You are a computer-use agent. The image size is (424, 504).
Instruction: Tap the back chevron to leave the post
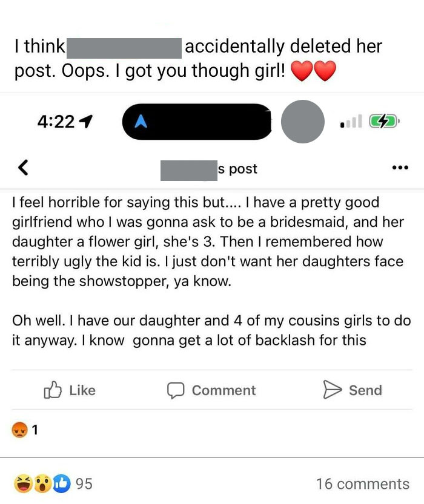tap(23, 169)
